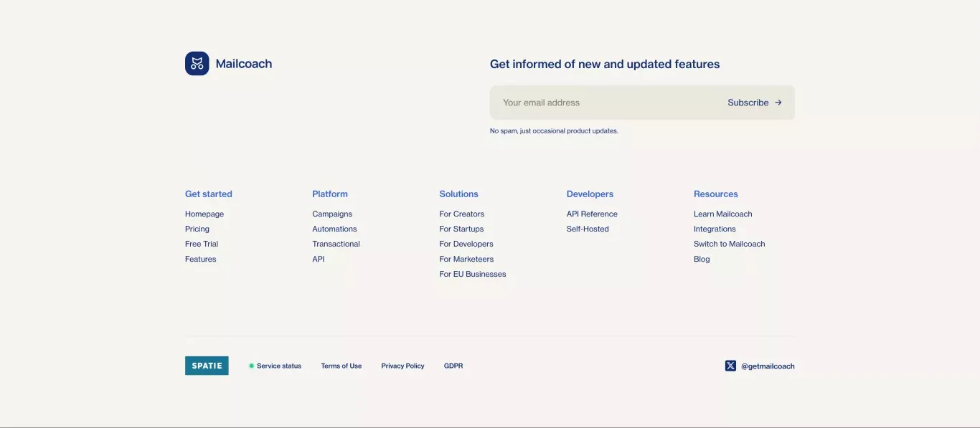Open the Transactional link
The width and height of the screenshot is (980, 428).
(336, 244)
